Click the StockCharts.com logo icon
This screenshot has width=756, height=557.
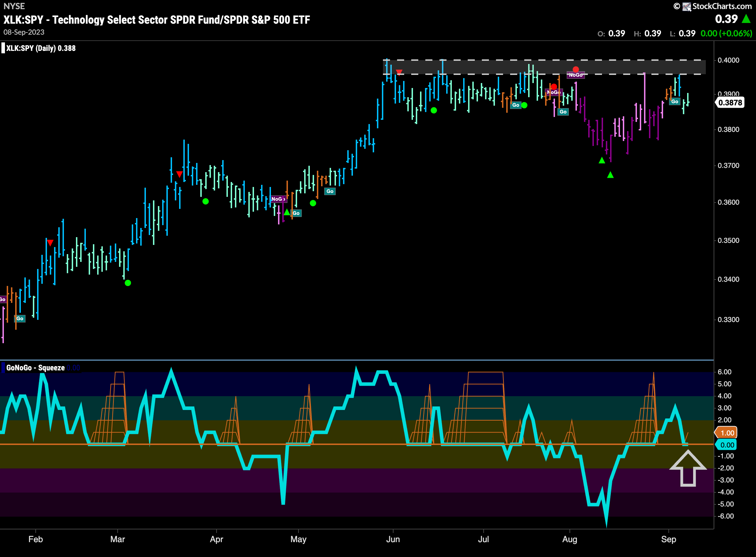[687, 7]
